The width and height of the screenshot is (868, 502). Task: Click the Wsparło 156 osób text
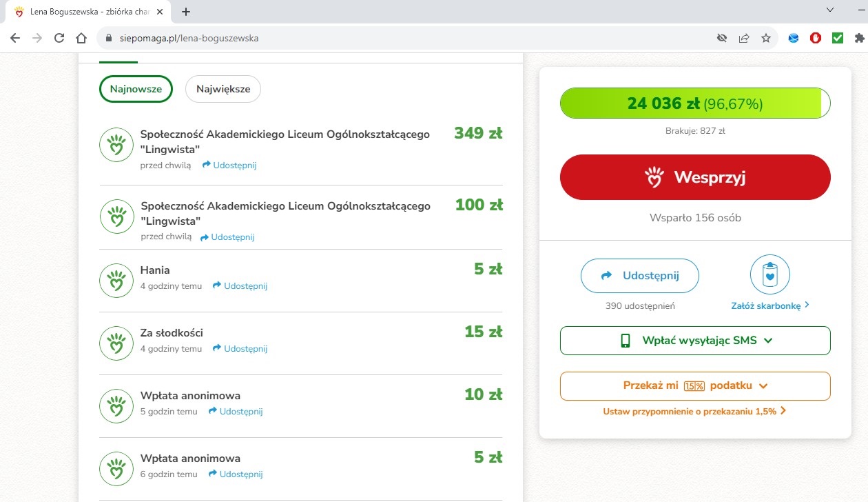coord(695,218)
